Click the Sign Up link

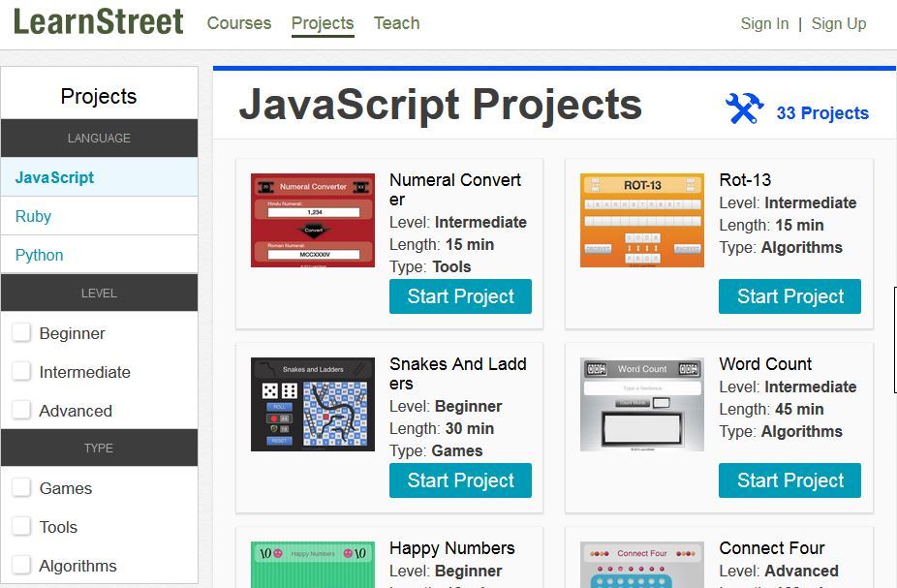(x=839, y=23)
